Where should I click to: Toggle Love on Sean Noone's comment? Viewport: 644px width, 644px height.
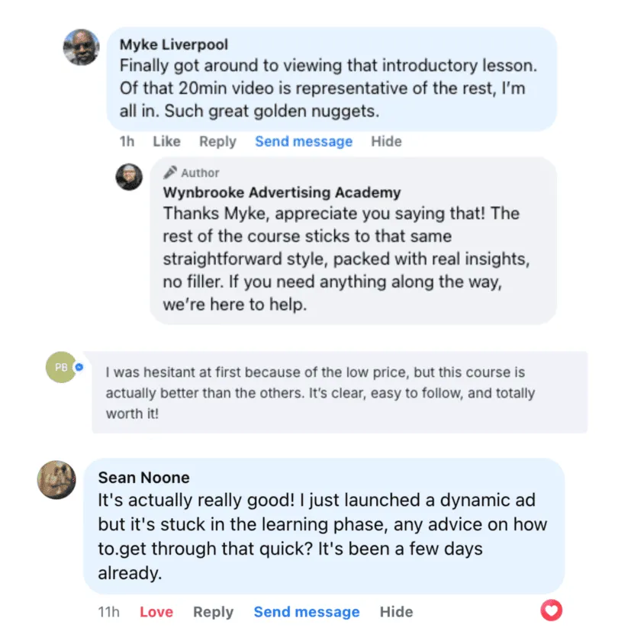(156, 612)
